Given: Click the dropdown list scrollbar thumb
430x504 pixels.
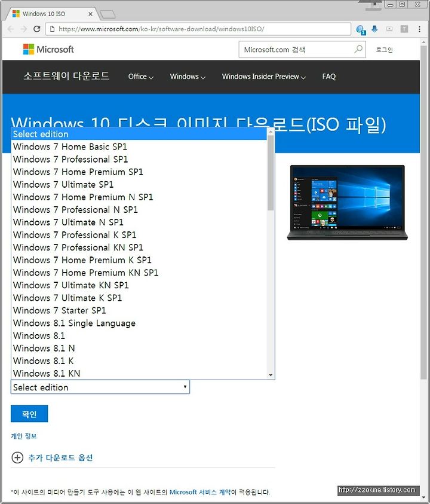Looking at the screenshot, I should click(x=271, y=173).
